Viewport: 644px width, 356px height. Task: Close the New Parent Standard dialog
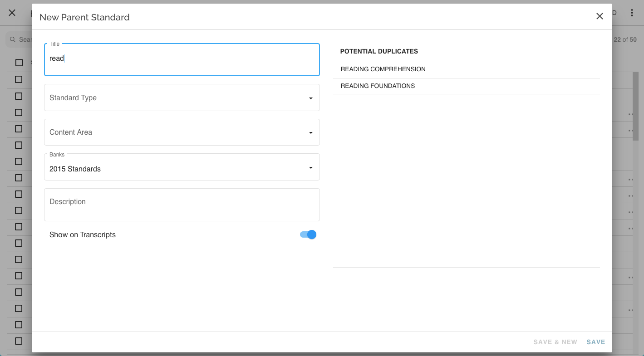pos(600,16)
